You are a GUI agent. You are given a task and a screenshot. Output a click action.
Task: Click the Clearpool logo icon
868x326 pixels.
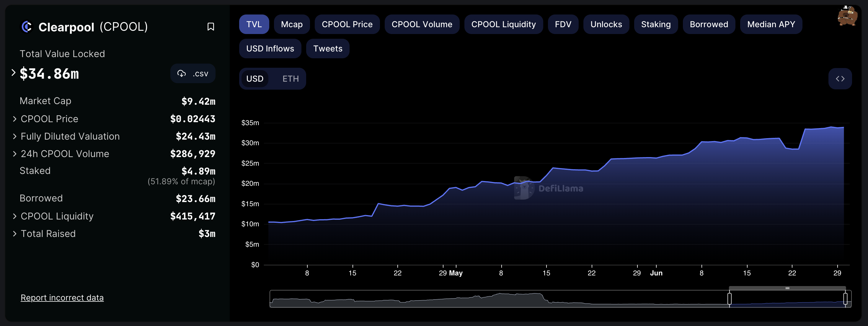27,27
